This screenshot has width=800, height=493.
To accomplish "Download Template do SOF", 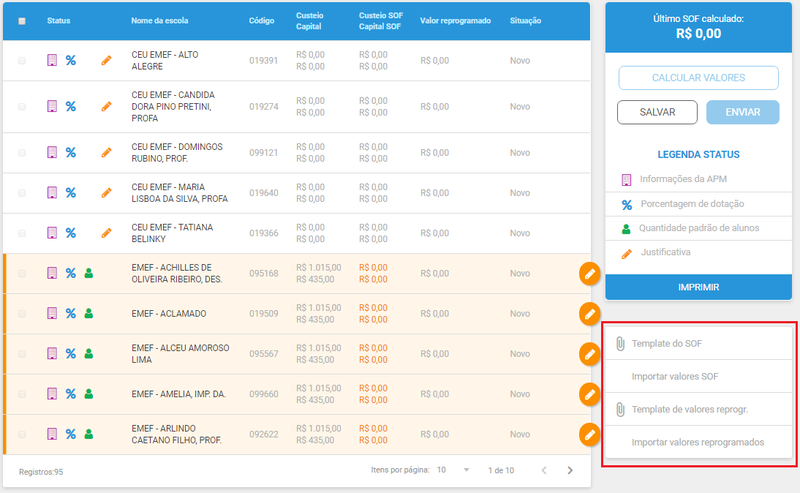I will (697, 343).
